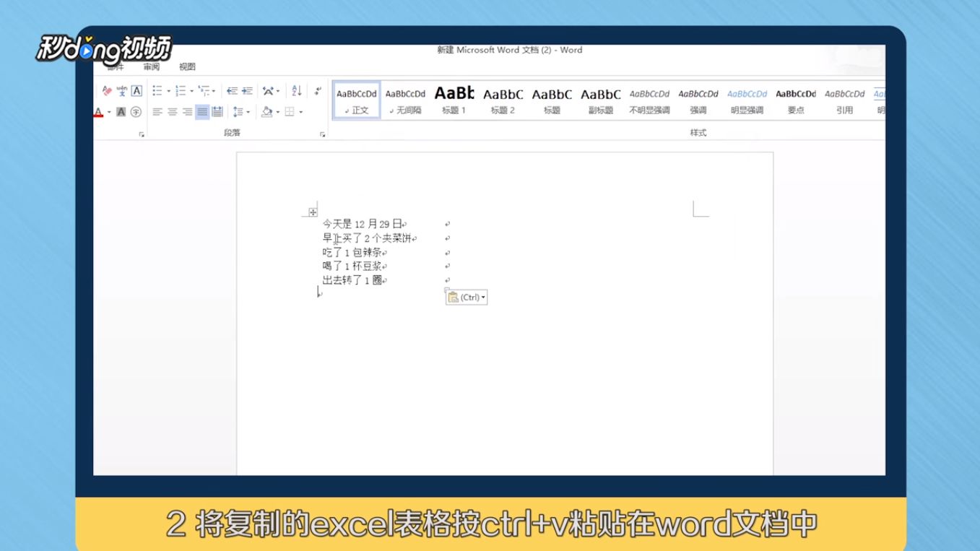
Task: Open Asian layout dropdown arrow
Action: 278,91
